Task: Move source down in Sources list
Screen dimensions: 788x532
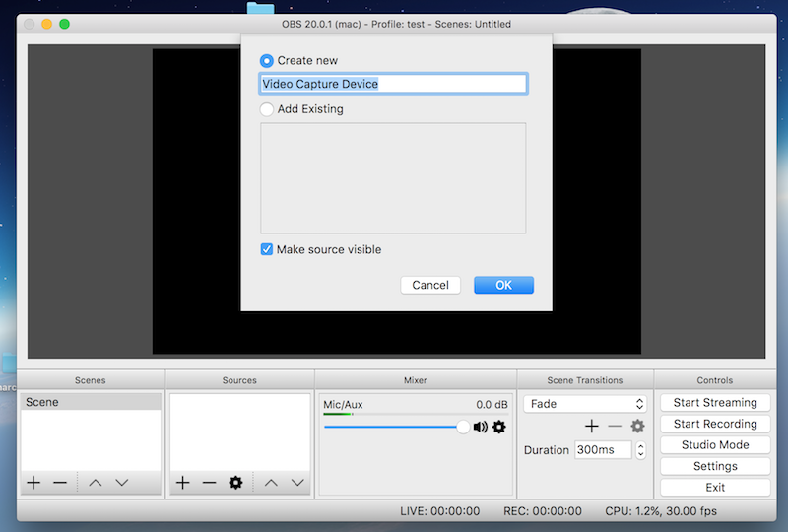Action: 297,483
